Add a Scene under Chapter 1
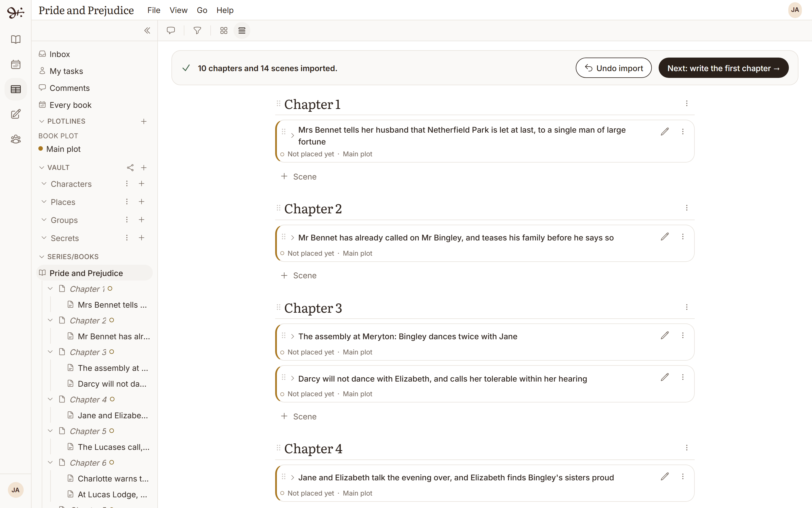 point(299,176)
